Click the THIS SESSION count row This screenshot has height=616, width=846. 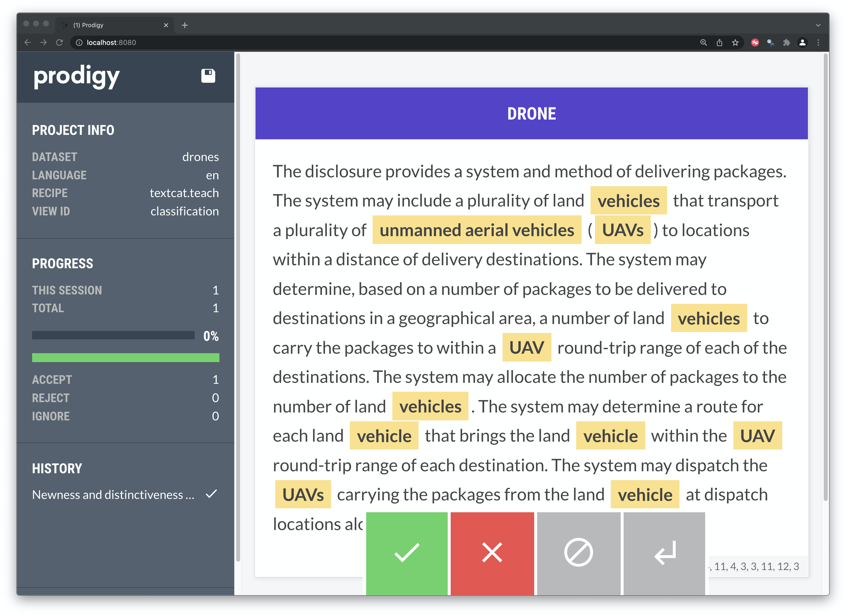(125, 290)
